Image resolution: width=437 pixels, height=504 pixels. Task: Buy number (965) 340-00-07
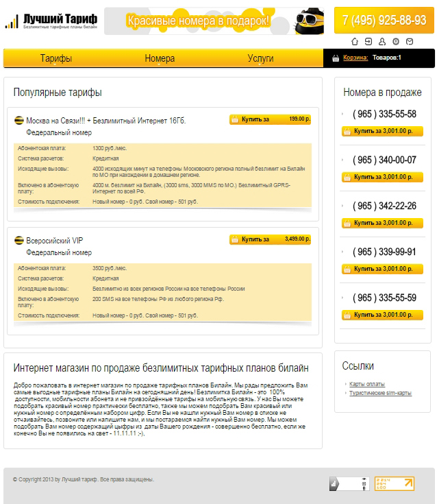[x=382, y=177]
